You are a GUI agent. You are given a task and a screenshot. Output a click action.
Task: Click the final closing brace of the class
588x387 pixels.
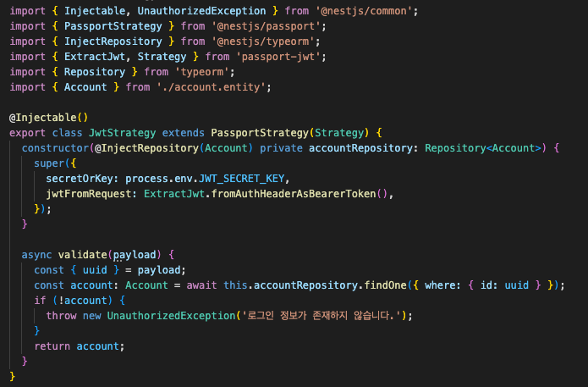(13, 377)
